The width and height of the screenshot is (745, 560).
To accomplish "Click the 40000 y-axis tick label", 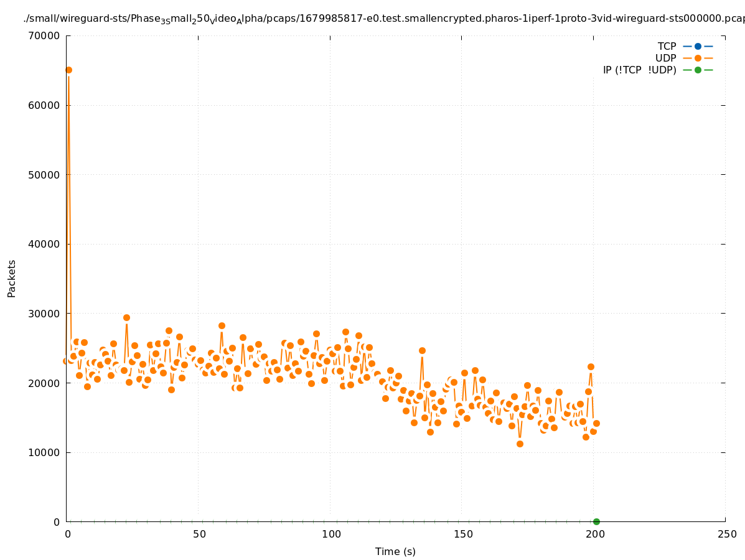I will (x=44, y=244).
